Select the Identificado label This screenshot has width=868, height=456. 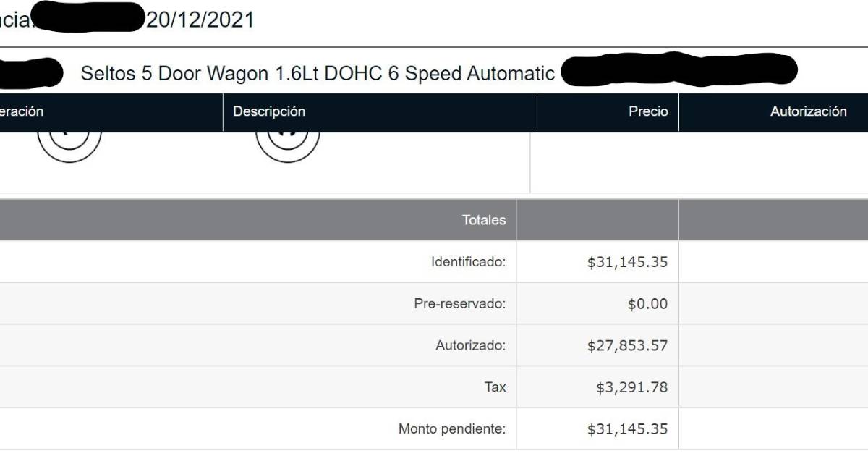pyautogui.click(x=468, y=262)
